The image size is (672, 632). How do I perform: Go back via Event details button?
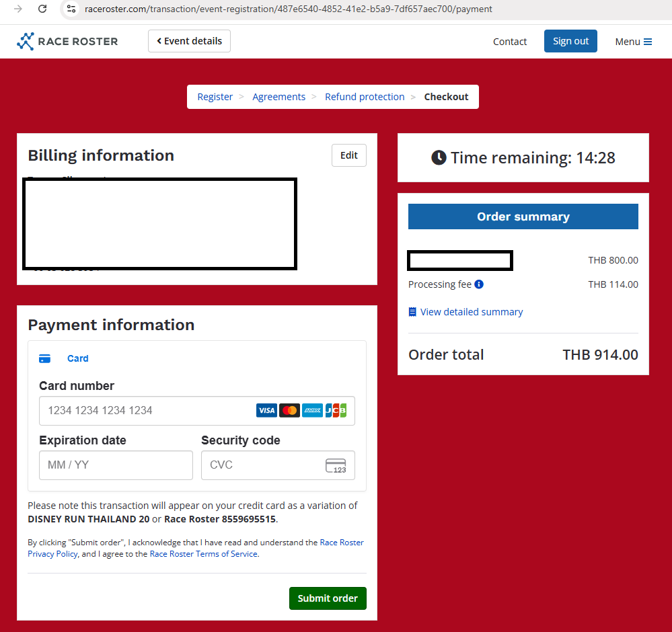pos(189,41)
